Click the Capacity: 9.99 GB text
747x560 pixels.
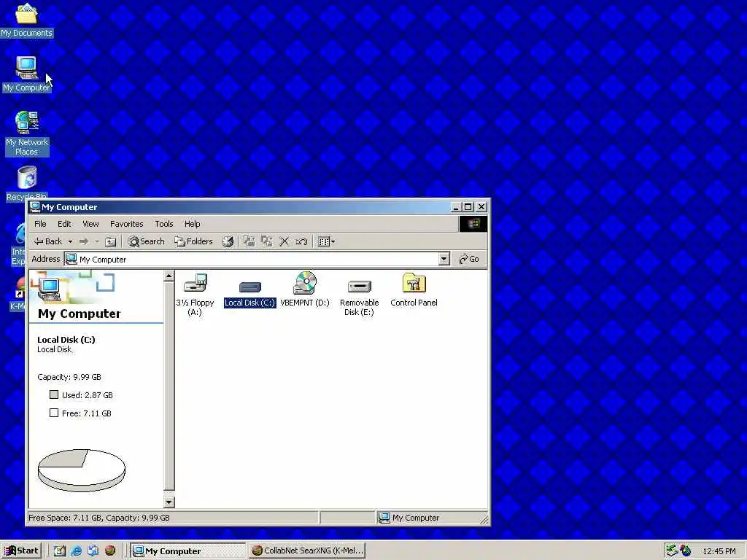69,377
